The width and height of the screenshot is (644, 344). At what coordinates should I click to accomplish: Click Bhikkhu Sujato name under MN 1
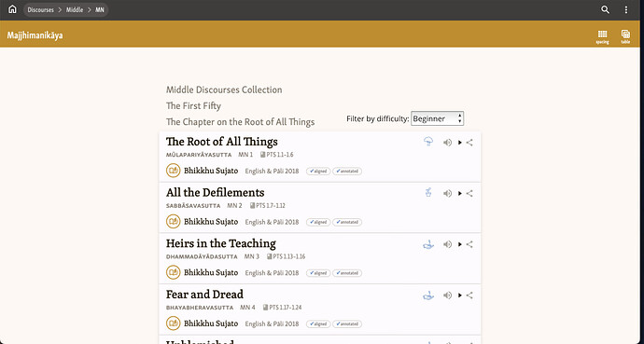pos(211,171)
